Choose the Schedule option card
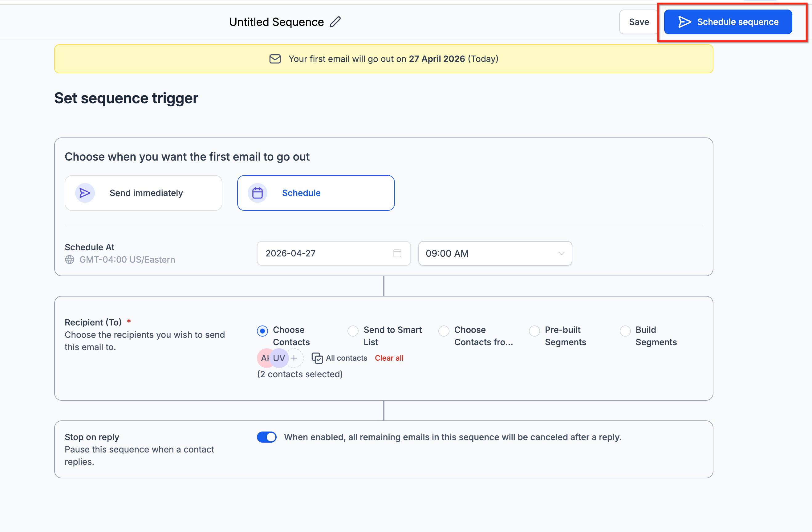 [315, 193]
